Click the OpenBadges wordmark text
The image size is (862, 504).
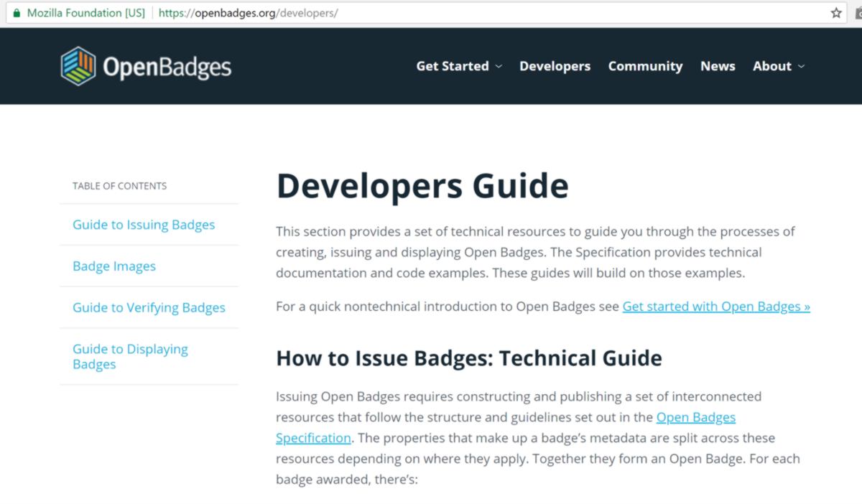point(167,67)
